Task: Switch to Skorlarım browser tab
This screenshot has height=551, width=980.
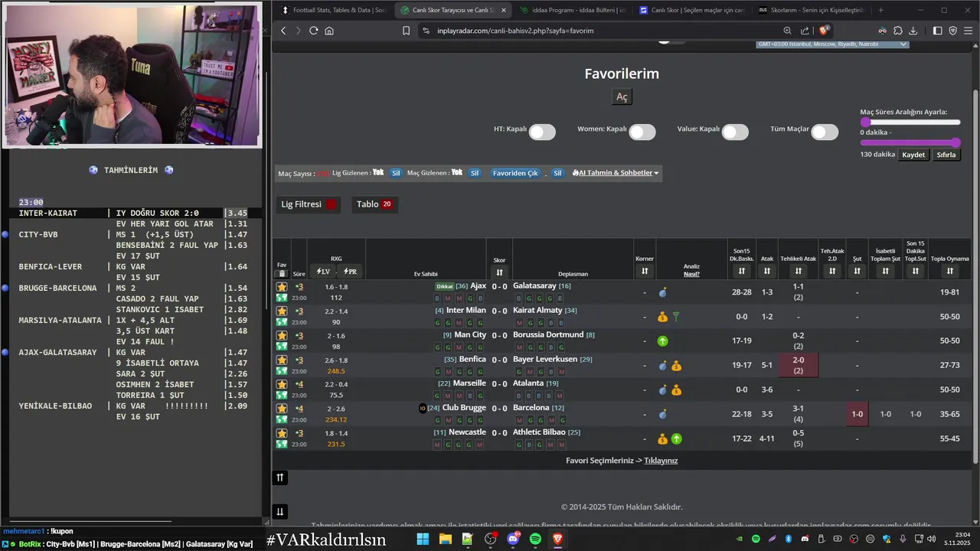Action: 811,10
